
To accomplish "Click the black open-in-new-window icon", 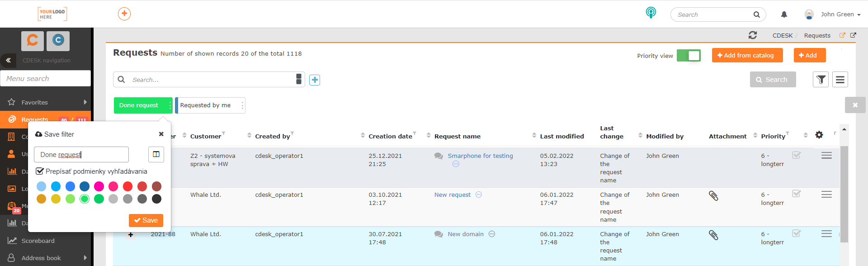I will 853,35.
